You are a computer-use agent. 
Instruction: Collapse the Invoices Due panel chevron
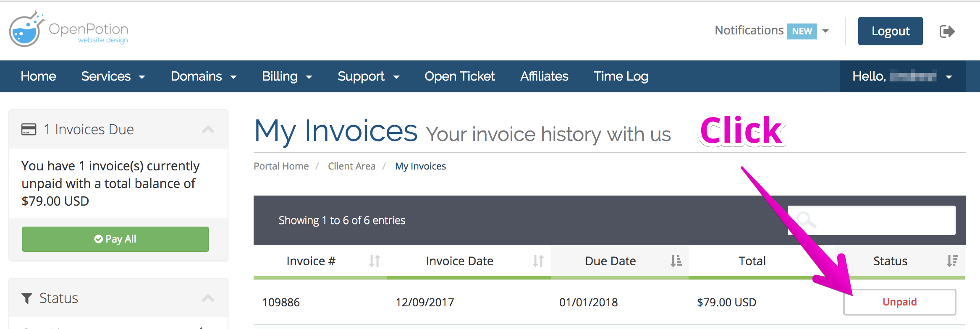208,129
